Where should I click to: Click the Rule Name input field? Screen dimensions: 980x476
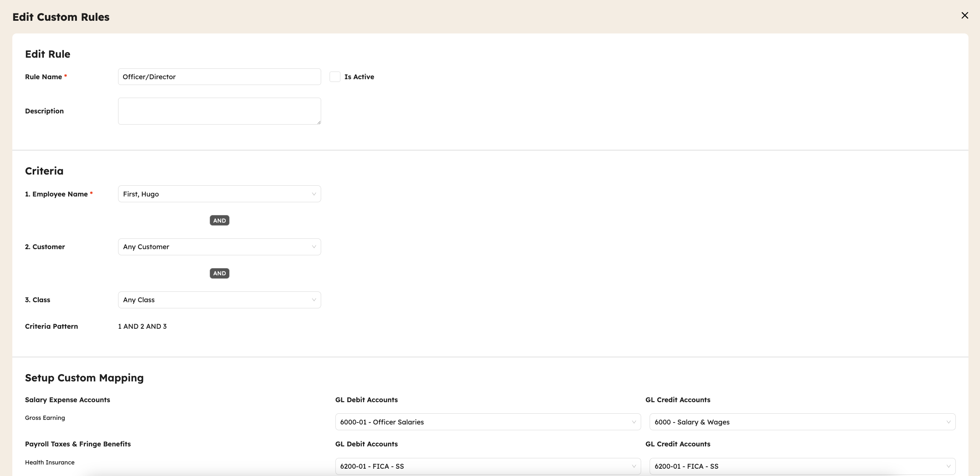tap(219, 77)
